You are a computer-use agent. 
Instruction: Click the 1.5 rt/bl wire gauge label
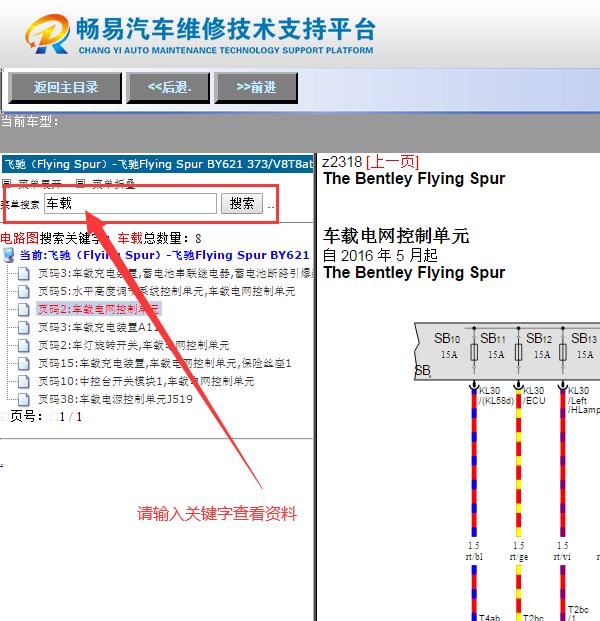[474, 551]
